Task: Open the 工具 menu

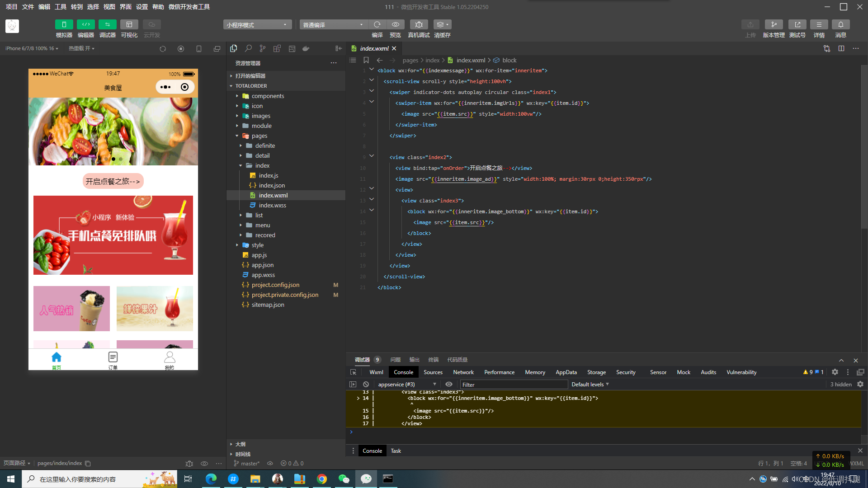Action: click(x=60, y=7)
